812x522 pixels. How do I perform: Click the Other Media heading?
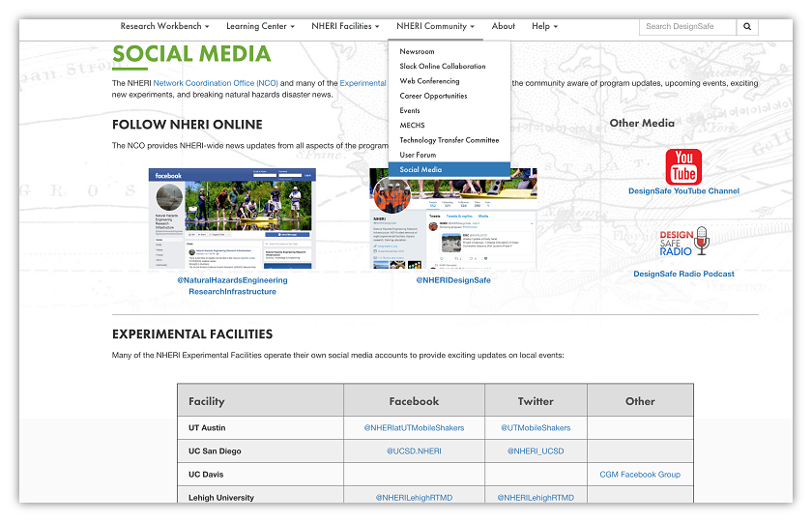pyautogui.click(x=642, y=124)
